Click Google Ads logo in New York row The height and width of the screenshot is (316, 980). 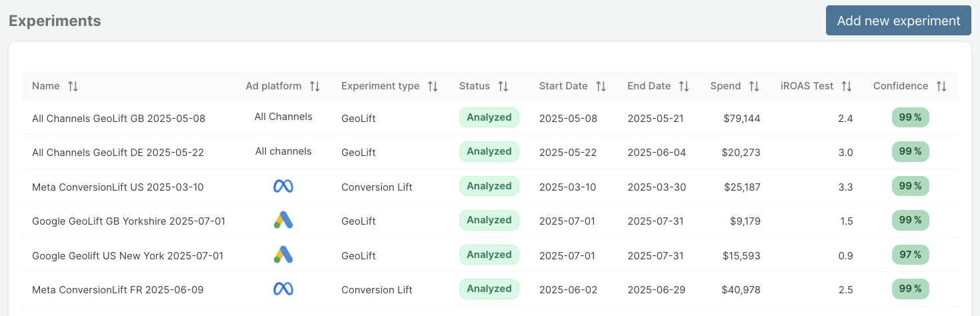coord(283,255)
